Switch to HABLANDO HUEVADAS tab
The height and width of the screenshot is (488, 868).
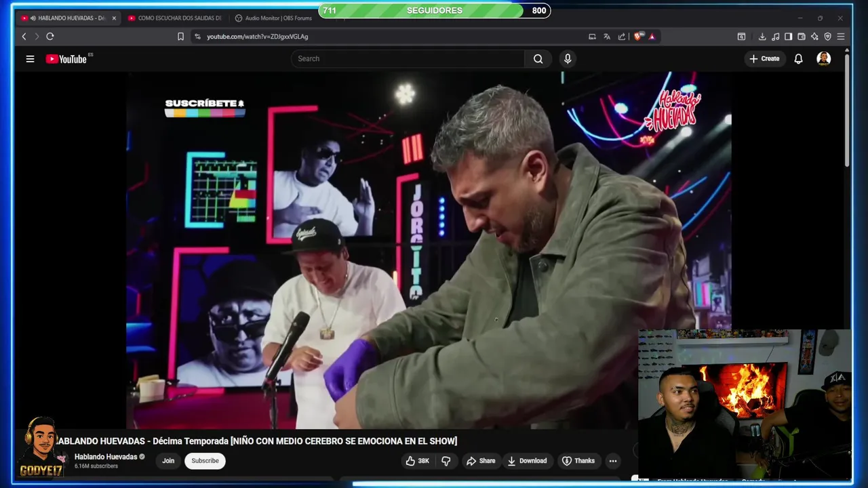[69, 18]
